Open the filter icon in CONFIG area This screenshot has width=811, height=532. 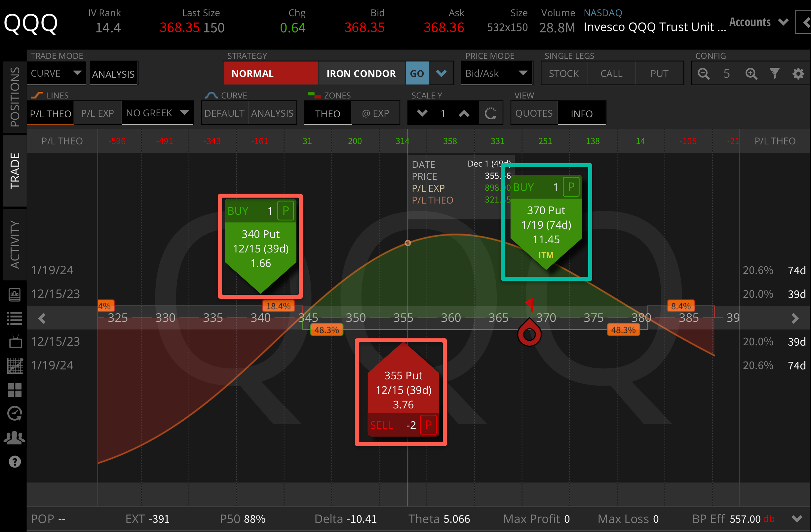pos(775,73)
